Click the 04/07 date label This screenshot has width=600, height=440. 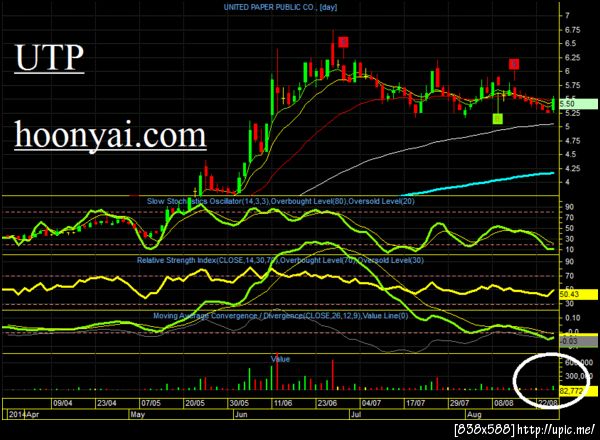[371, 403]
